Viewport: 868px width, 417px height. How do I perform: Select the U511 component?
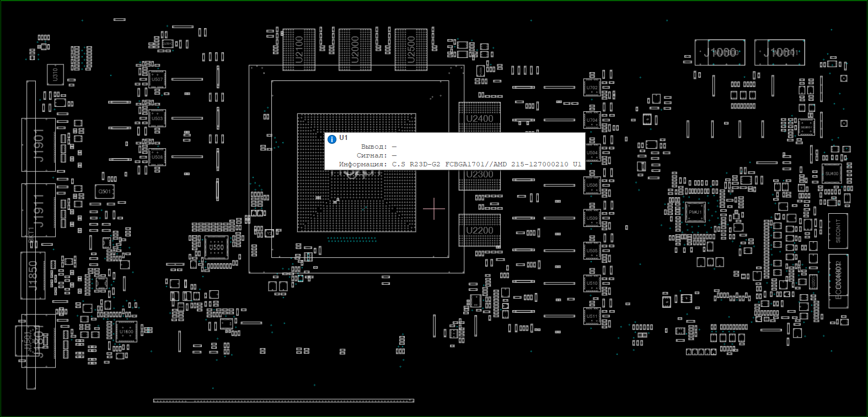point(592,316)
